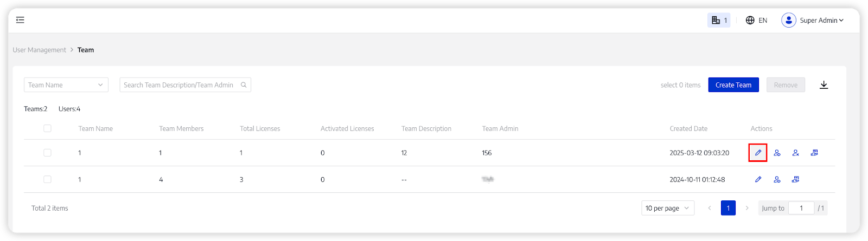868x241 pixels.
Task: Collapse the sidebar with the hamburger icon
Action: click(x=20, y=20)
